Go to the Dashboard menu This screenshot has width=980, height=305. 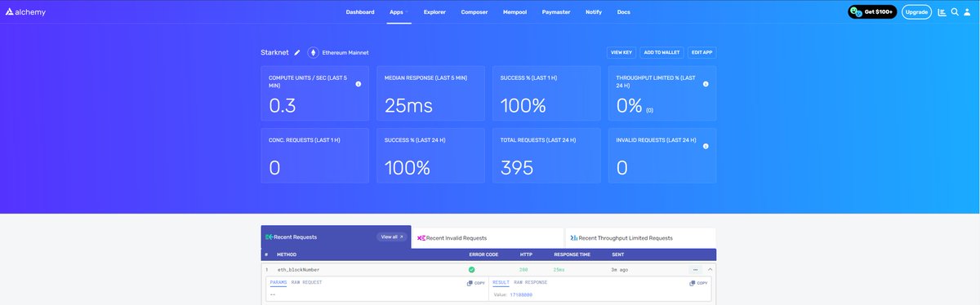coord(360,12)
